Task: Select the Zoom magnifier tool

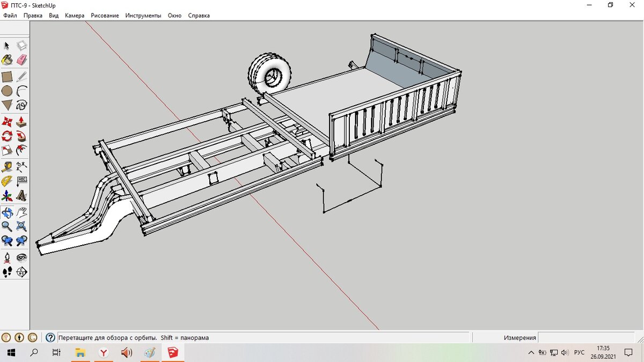Action: tap(7, 226)
